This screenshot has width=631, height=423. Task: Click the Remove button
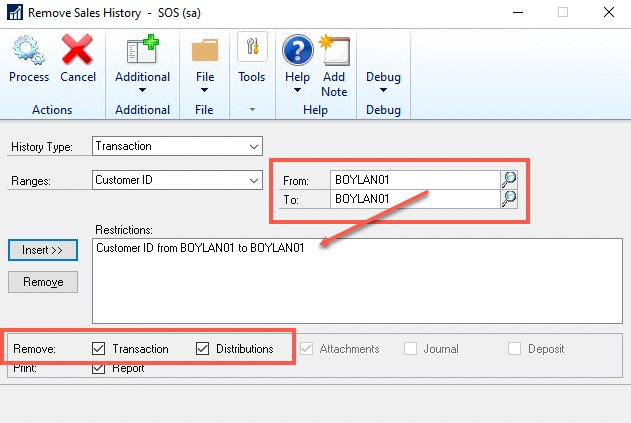click(x=43, y=282)
